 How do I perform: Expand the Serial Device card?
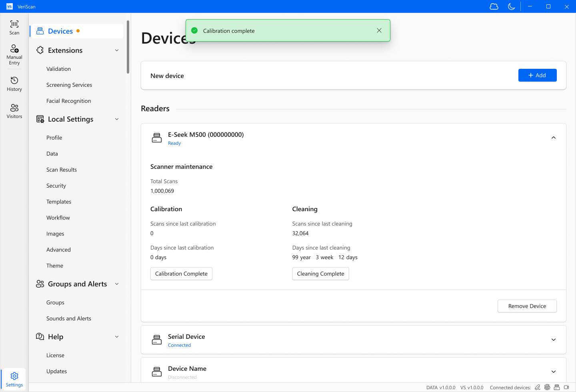pyautogui.click(x=554, y=340)
